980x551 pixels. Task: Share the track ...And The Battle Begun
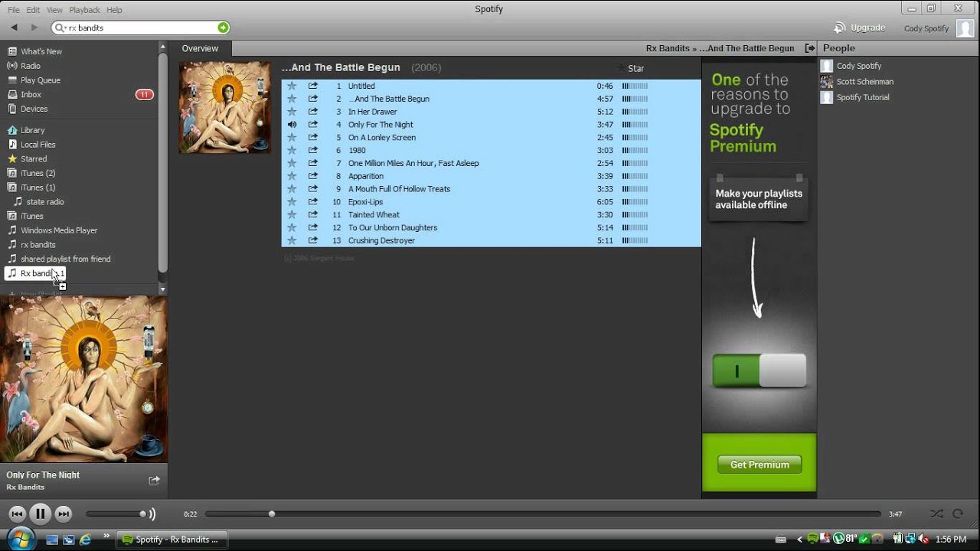tap(312, 99)
